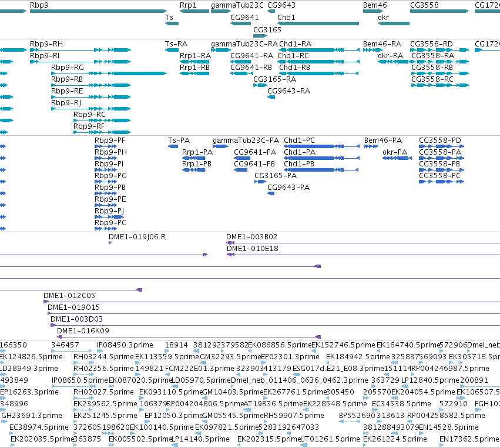Open the EN17362.5prime EST label
Viewport: 500px width, 448px height.
[x=469, y=439]
